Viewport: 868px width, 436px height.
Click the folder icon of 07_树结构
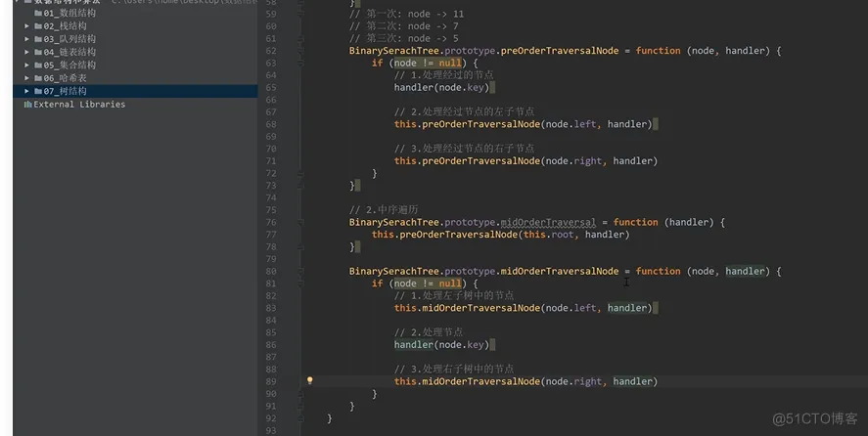click(38, 91)
